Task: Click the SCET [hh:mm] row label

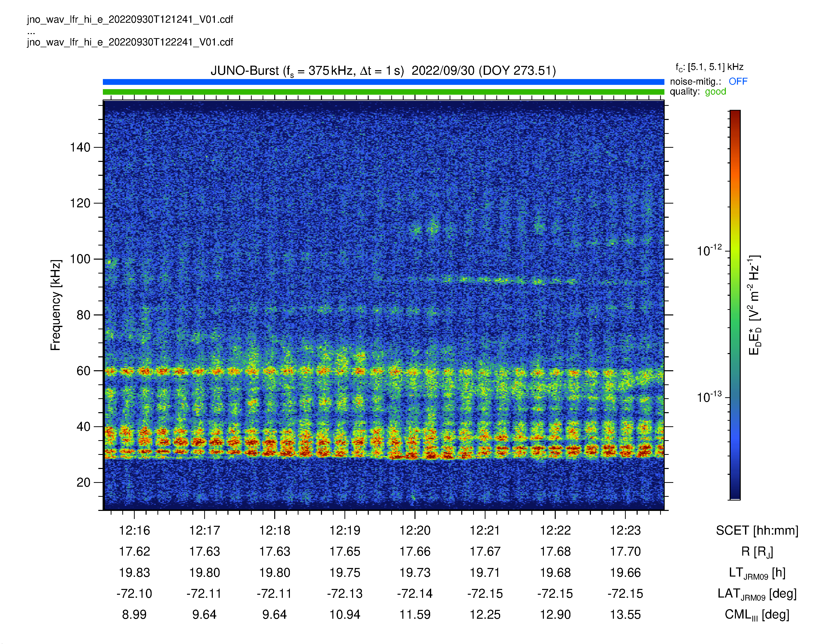Action: 757,531
